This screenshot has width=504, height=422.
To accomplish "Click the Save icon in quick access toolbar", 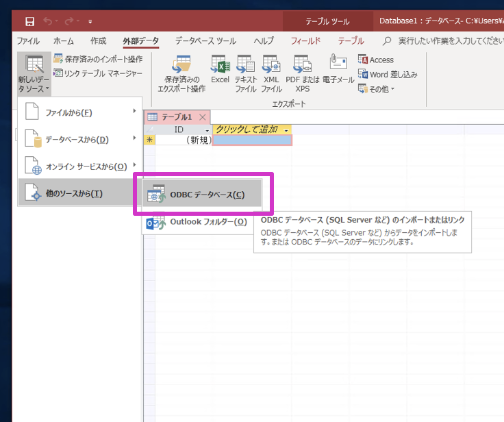I will (x=29, y=21).
